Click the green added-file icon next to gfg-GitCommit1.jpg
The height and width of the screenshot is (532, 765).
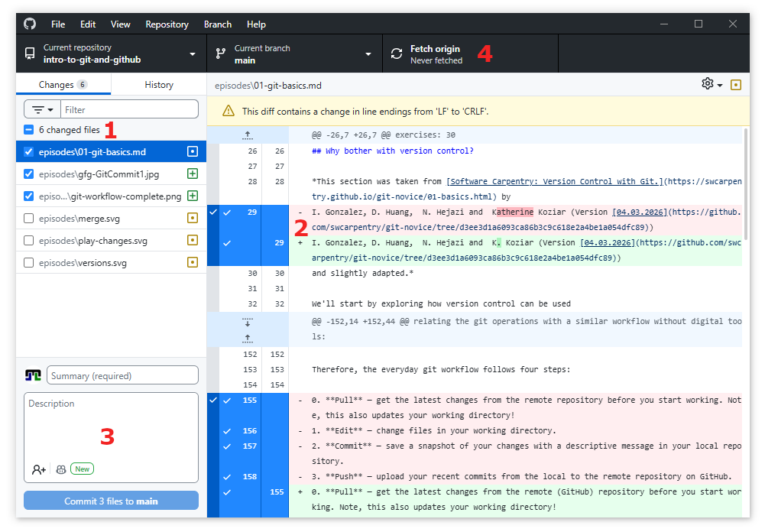tap(193, 174)
